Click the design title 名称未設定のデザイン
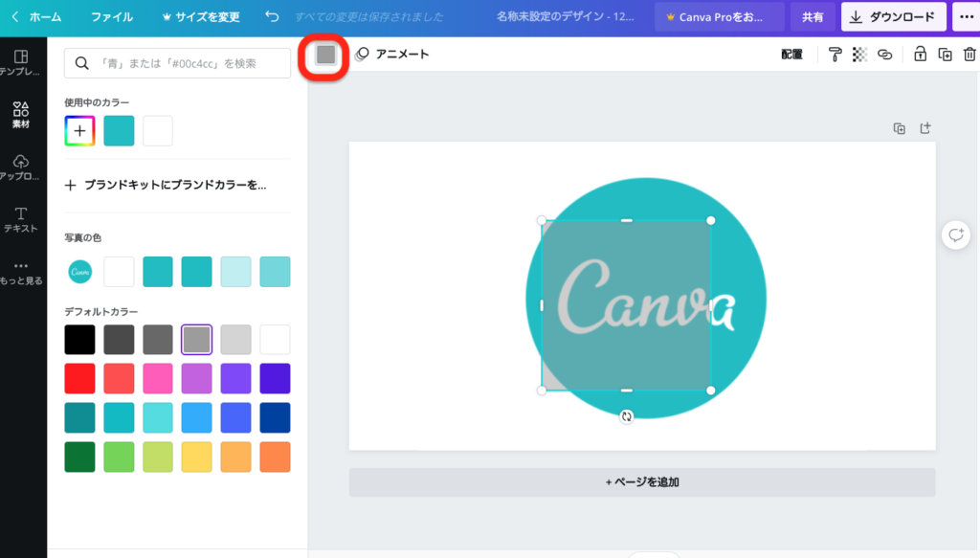The width and height of the screenshot is (980, 558). tap(565, 17)
